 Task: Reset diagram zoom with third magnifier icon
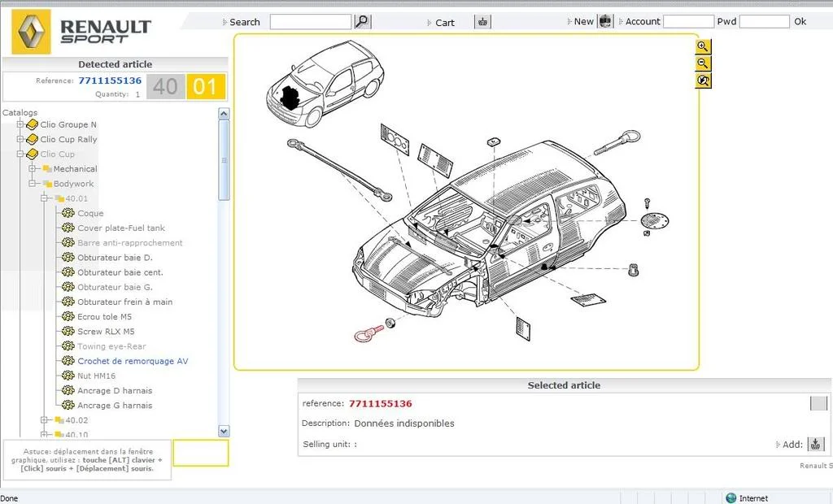[703, 80]
